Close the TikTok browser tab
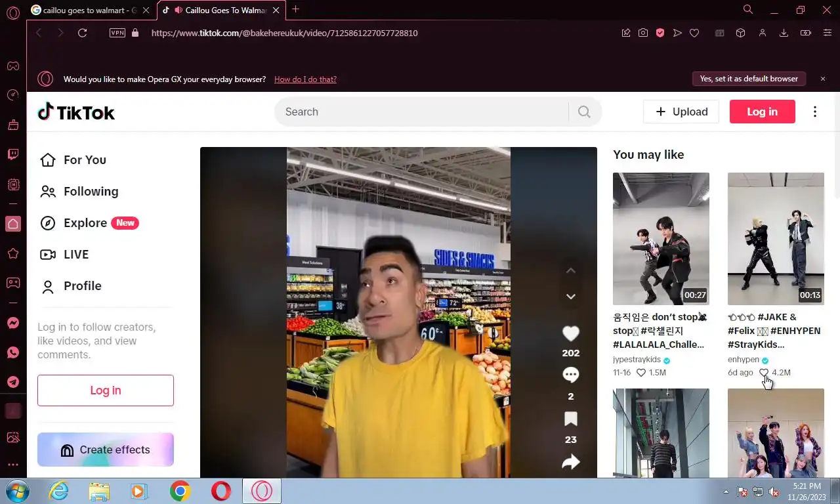840x504 pixels. (276, 10)
